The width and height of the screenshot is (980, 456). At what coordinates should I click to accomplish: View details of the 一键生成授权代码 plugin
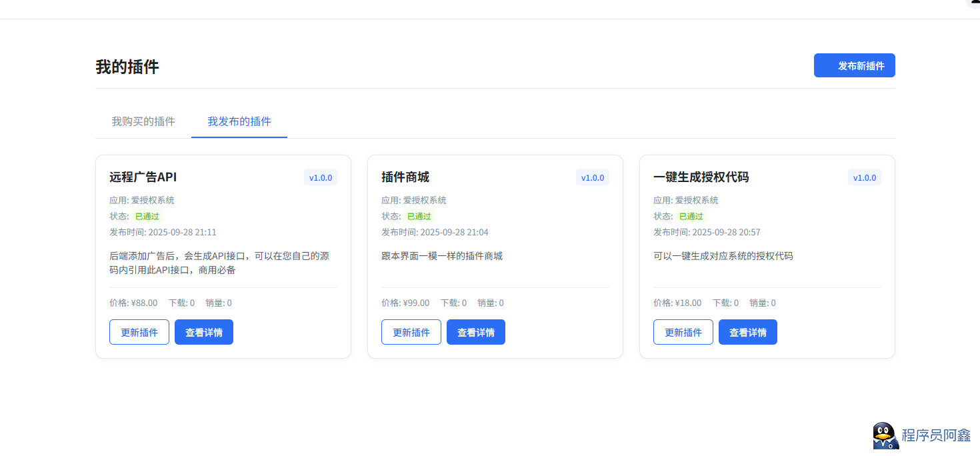coord(748,332)
